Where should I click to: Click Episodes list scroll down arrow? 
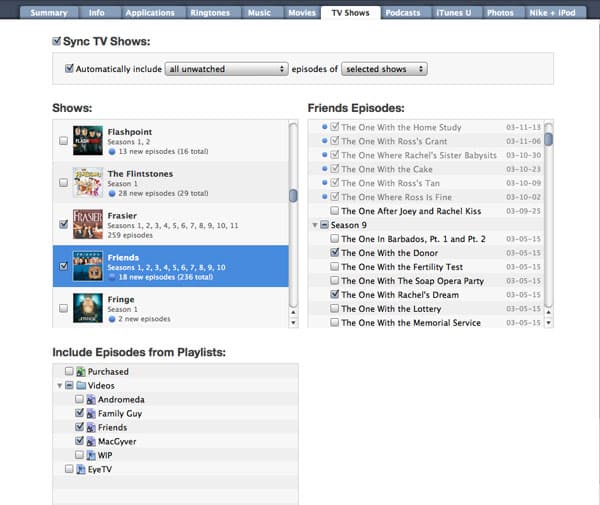point(548,323)
